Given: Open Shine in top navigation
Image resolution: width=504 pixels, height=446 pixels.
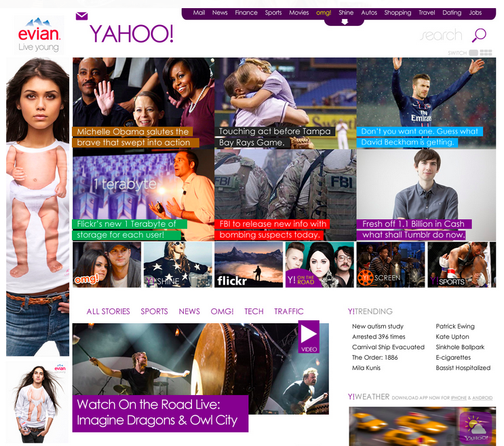Looking at the screenshot, I should (346, 13).
